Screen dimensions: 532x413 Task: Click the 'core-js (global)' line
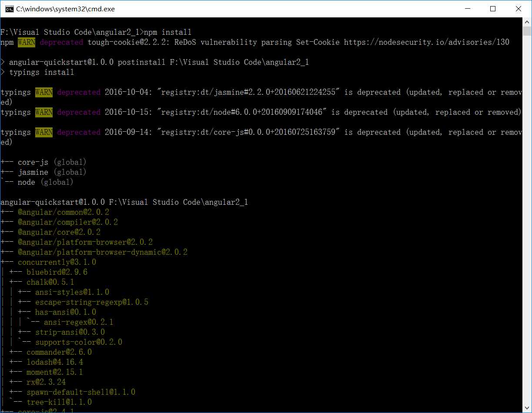52,162
